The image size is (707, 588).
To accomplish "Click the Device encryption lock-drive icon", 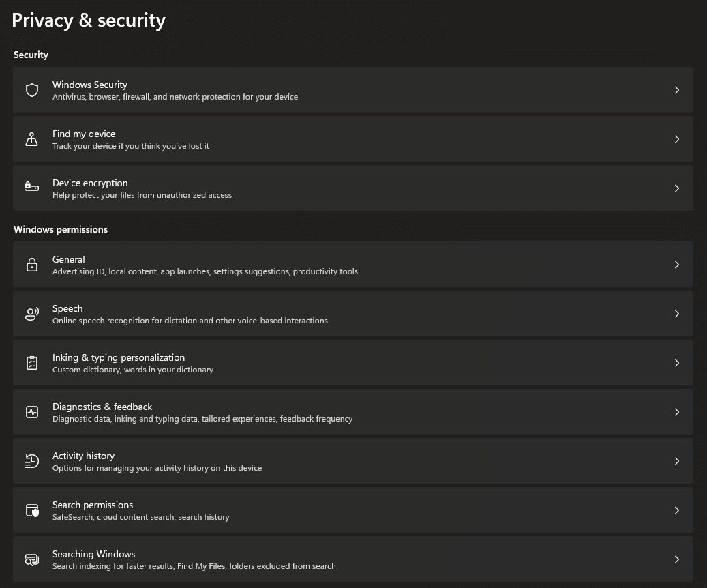I will 32,188.
